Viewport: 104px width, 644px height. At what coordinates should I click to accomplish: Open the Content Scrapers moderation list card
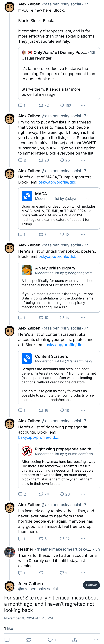(59, 378)
